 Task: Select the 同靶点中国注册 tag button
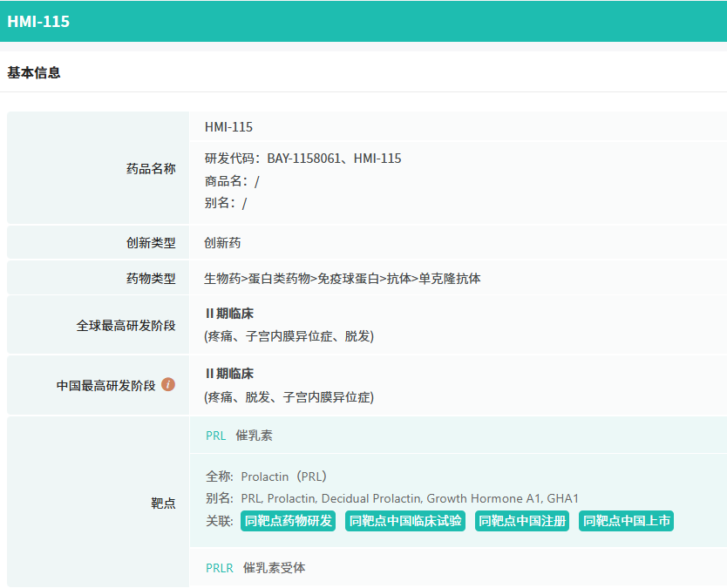pos(522,521)
